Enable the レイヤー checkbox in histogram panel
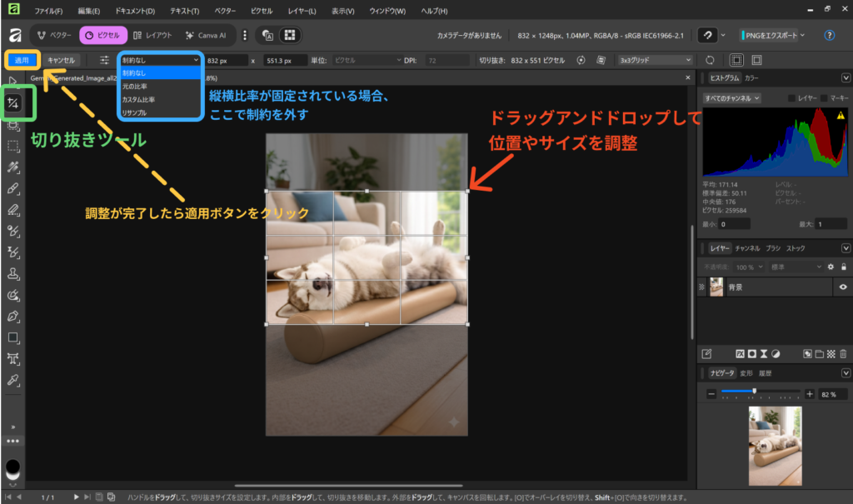The height and width of the screenshot is (504, 853). coord(792,98)
